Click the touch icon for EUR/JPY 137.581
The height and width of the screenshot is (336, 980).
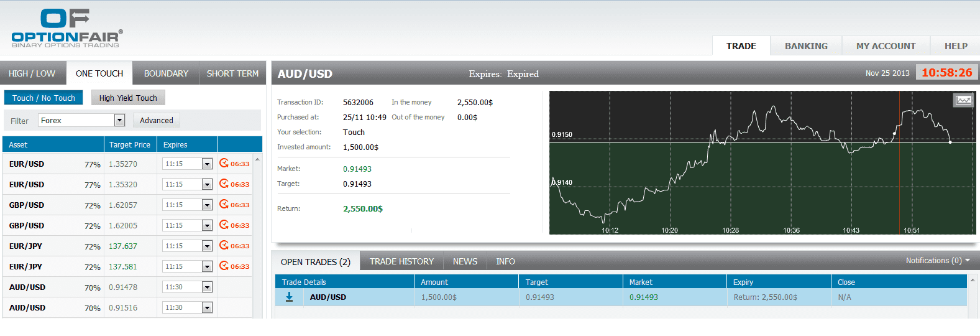[x=224, y=266]
